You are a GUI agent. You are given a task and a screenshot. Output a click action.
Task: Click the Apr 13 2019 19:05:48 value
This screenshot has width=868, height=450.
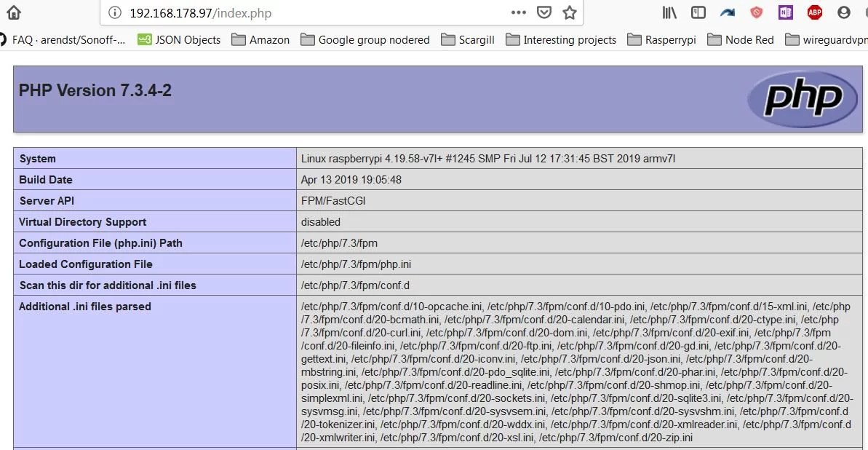tap(351, 180)
